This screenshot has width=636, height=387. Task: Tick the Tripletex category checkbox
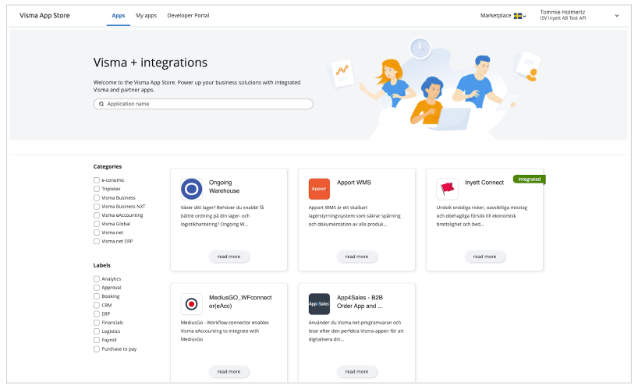click(97, 189)
